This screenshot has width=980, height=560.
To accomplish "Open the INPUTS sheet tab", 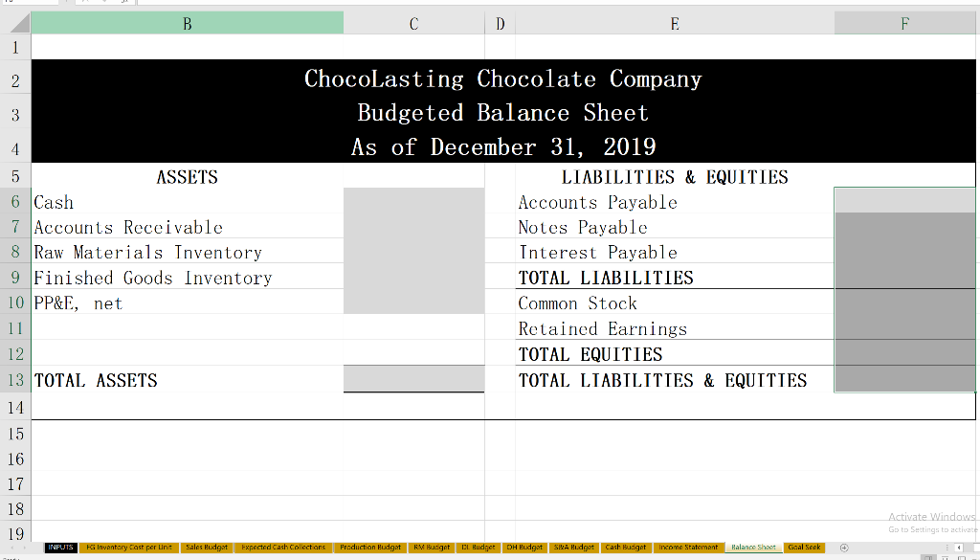I will (60, 548).
